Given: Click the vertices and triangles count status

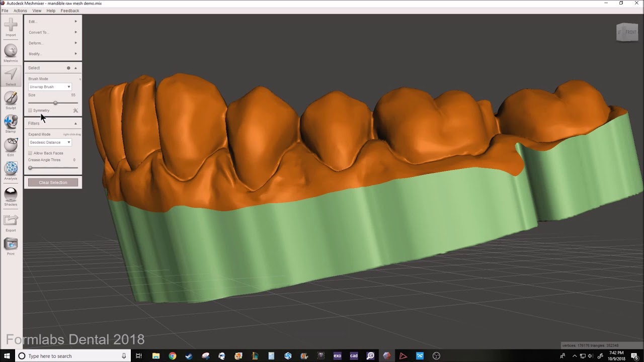Looking at the screenshot, I should coord(590,345).
